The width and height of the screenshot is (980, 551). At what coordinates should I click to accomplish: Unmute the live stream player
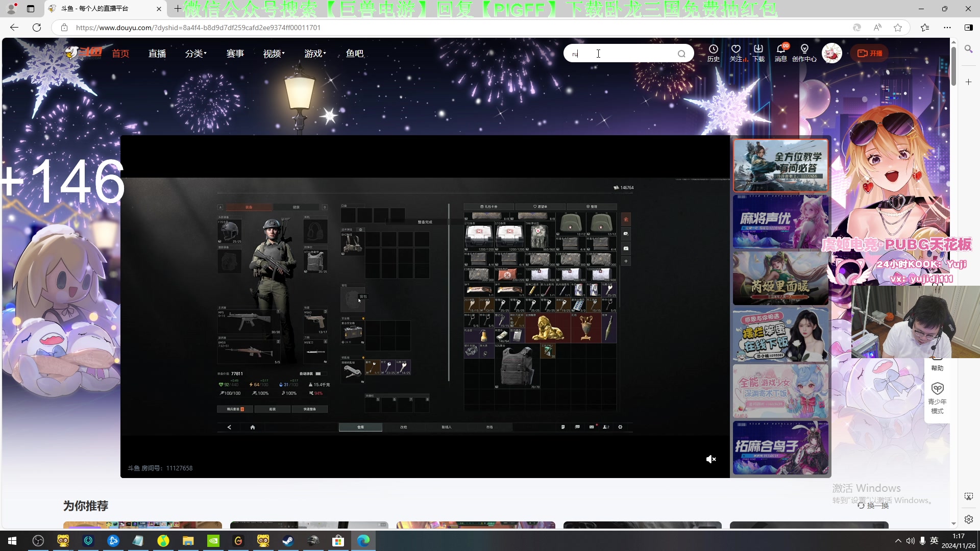[711, 459]
